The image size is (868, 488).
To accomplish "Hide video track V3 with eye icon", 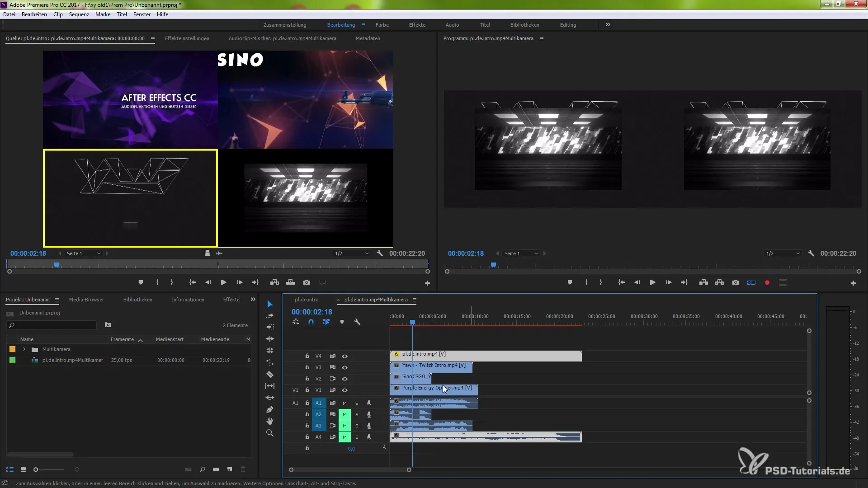I will 345,367.
